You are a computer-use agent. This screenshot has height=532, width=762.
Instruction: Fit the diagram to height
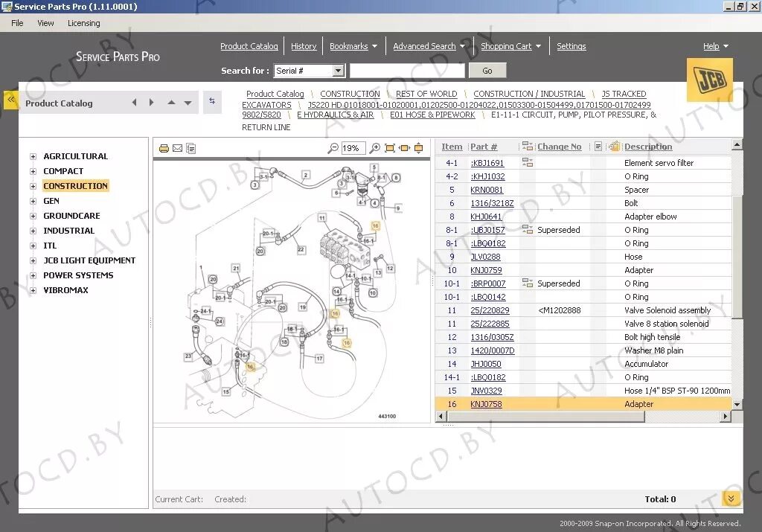(x=418, y=148)
